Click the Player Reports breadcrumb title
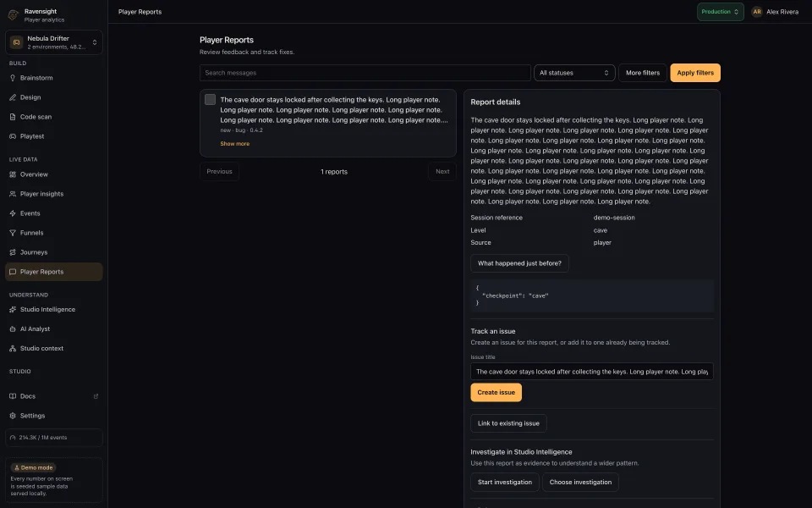This screenshot has height=508, width=812. tap(140, 12)
